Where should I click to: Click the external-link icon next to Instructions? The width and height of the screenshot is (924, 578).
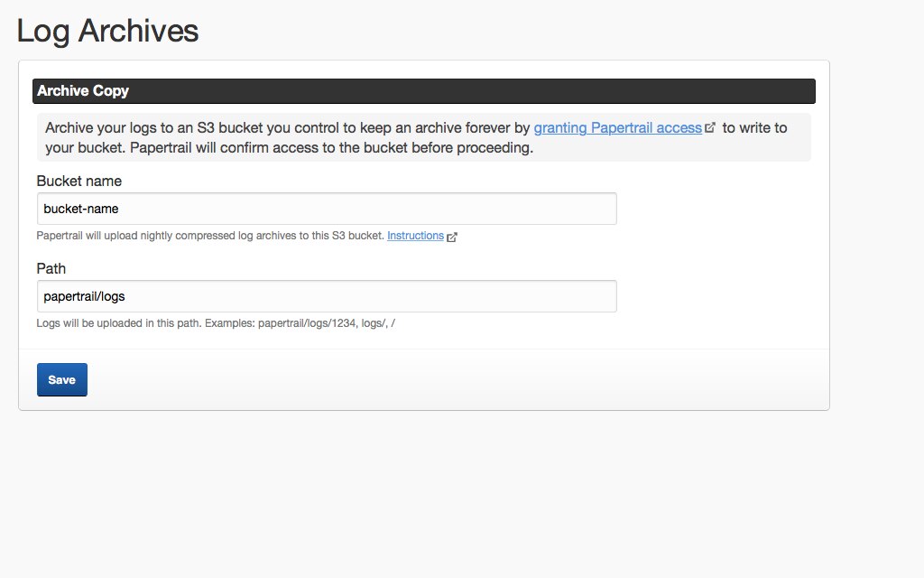click(x=451, y=236)
